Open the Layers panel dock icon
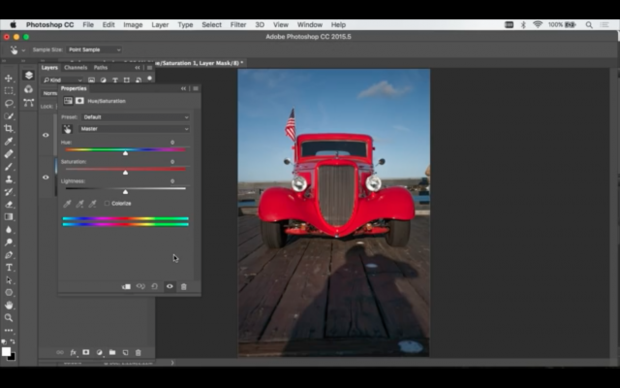The image size is (620, 388). (x=28, y=75)
